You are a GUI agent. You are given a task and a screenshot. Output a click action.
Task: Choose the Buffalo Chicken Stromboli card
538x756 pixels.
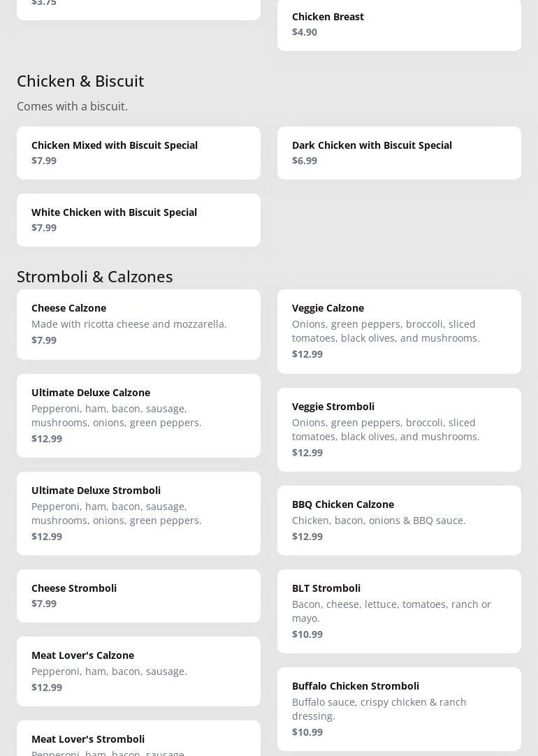click(x=399, y=708)
